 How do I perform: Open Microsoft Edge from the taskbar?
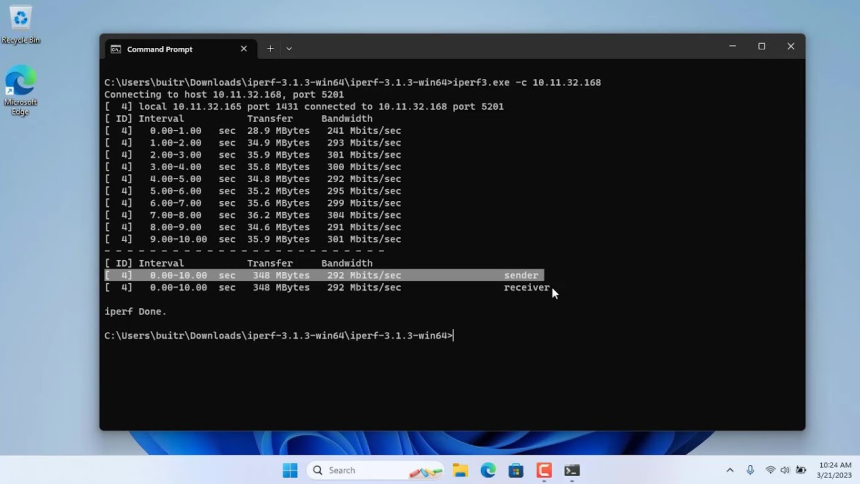coord(488,470)
